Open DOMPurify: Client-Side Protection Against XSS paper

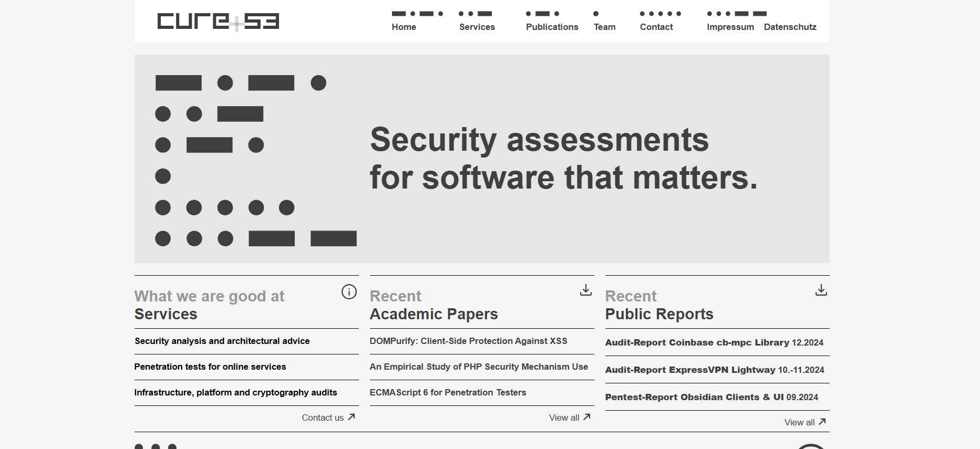pyautogui.click(x=469, y=341)
